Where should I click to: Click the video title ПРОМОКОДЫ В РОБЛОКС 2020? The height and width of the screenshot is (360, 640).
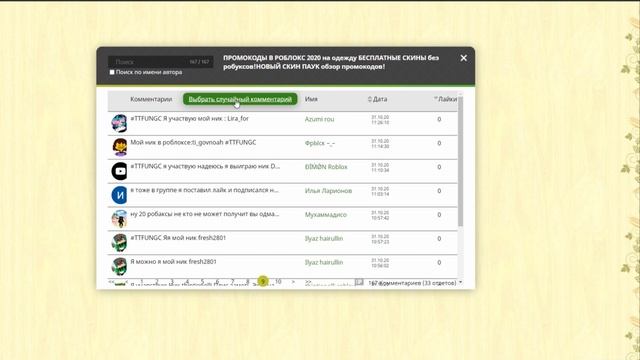331,62
